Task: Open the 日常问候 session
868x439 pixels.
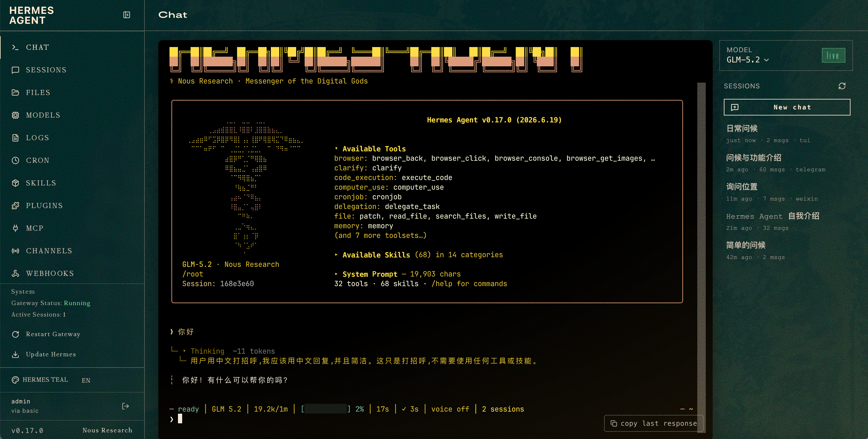Action: (x=787, y=133)
